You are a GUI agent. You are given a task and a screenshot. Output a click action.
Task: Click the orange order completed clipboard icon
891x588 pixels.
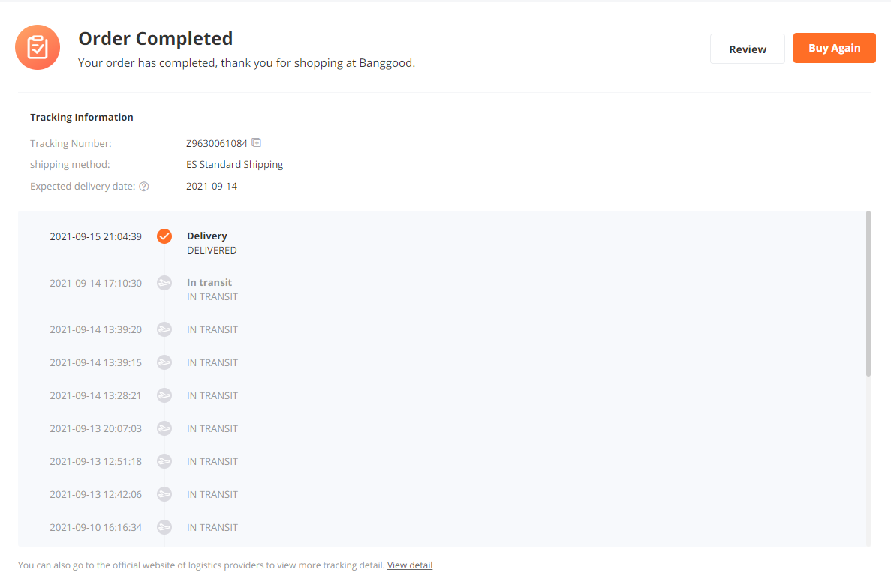point(38,47)
